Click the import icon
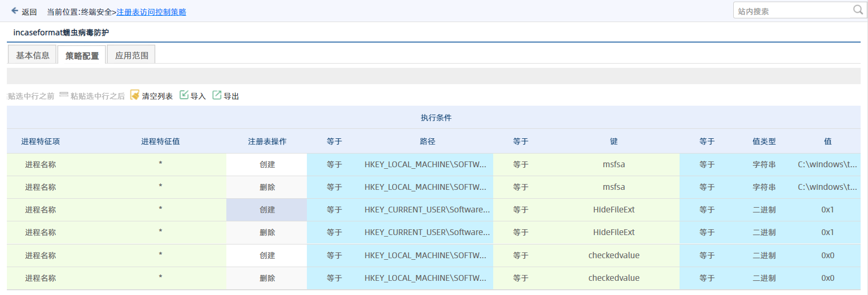This screenshot has width=868, height=295. [x=184, y=95]
